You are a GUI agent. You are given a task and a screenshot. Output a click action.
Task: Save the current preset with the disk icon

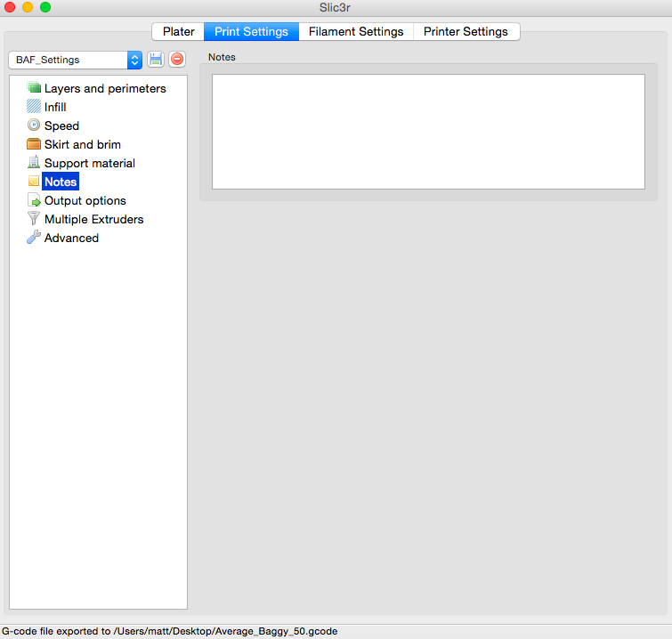coord(156,60)
